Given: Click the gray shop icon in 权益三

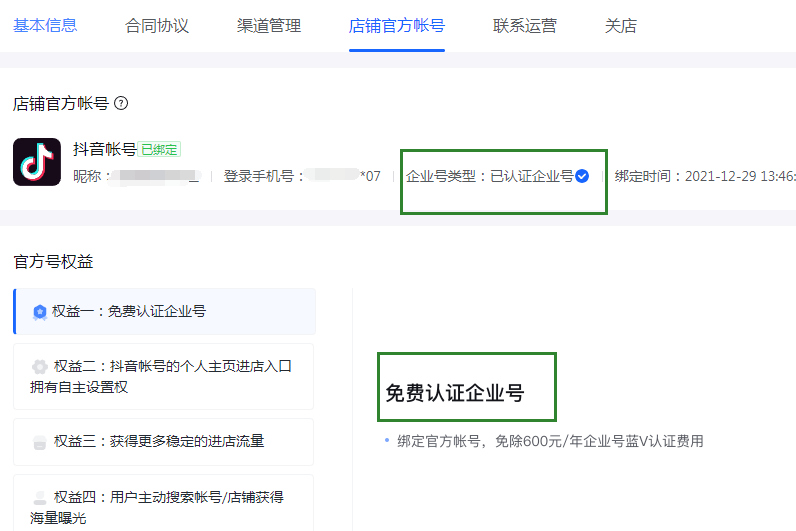Looking at the screenshot, I should pos(40,442).
